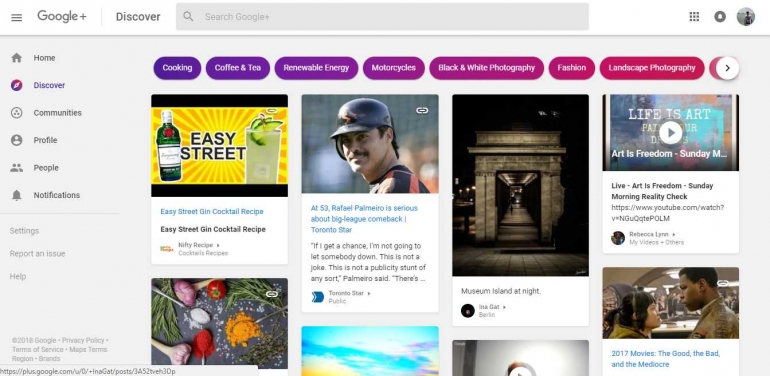Click the People group icon
This screenshot has width=770, height=376.
coord(17,168)
